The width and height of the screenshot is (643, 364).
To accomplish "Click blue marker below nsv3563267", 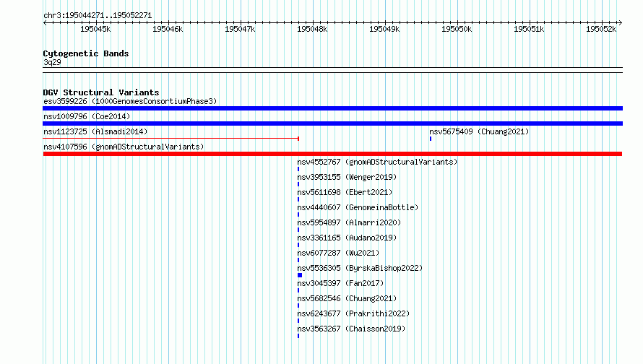I will (x=298, y=336).
